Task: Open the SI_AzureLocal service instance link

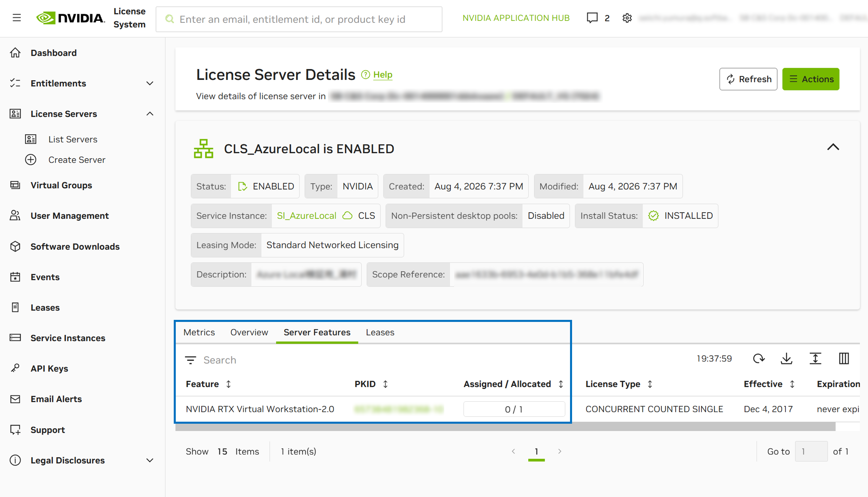Action: point(306,216)
